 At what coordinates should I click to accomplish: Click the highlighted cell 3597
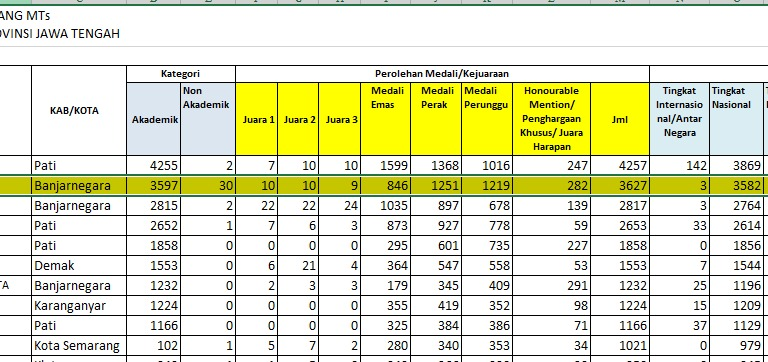(x=154, y=186)
